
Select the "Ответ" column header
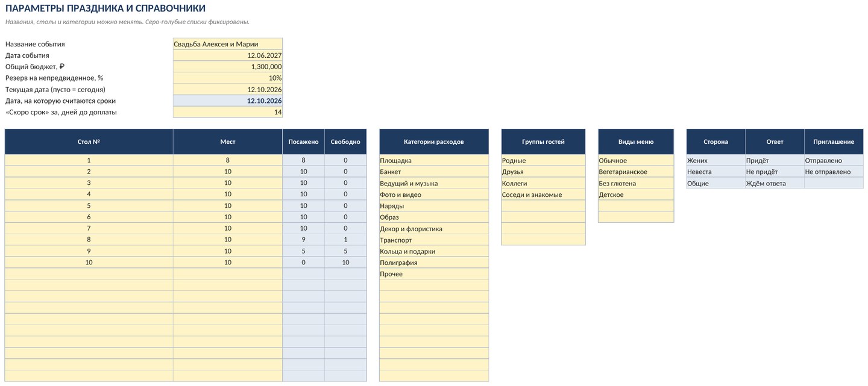pyautogui.click(x=775, y=142)
